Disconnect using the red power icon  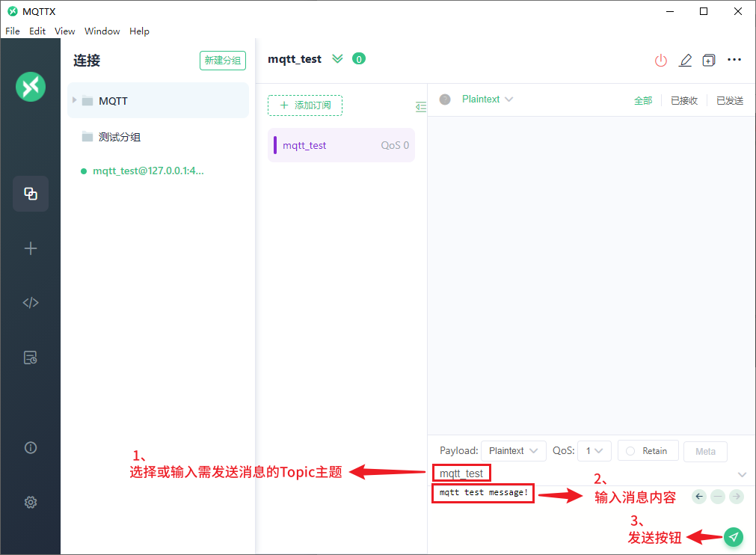coord(661,61)
